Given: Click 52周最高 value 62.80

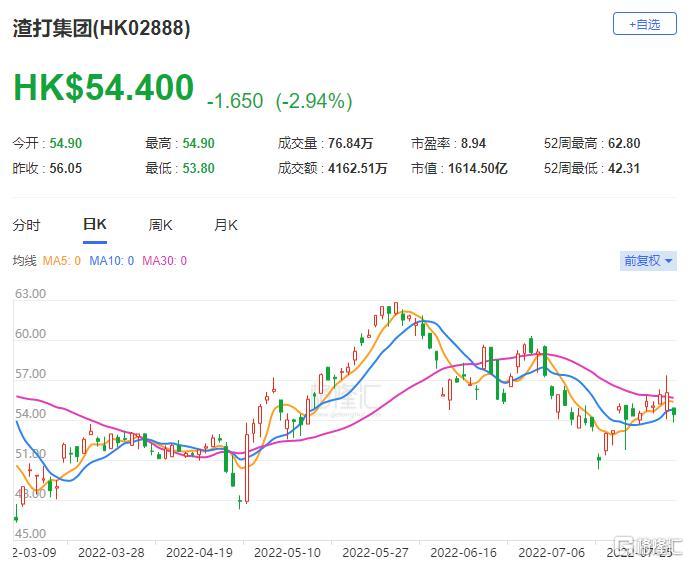Looking at the screenshot, I should [624, 143].
